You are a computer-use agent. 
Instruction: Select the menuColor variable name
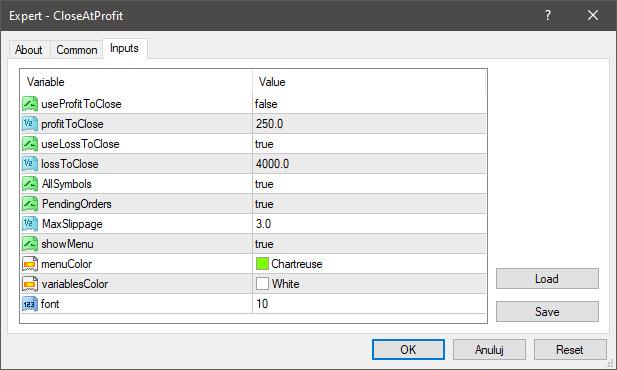pyautogui.click(x=67, y=264)
